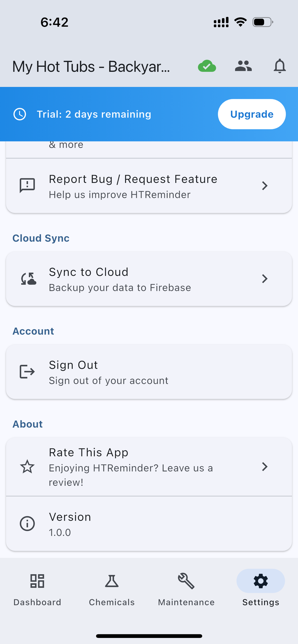Viewport: 298px width, 644px height.
Task: Expand Report Bug / Request Feature chevron
Action: point(265,186)
